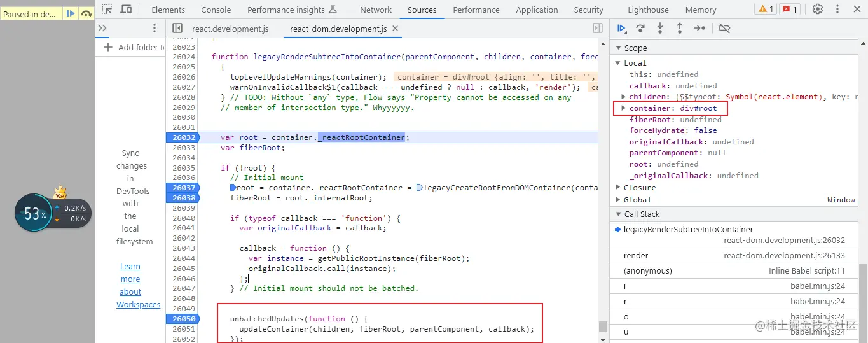Screen dimensions: 868x343
Task: Expand the container div#root variable
Action: coord(624,108)
